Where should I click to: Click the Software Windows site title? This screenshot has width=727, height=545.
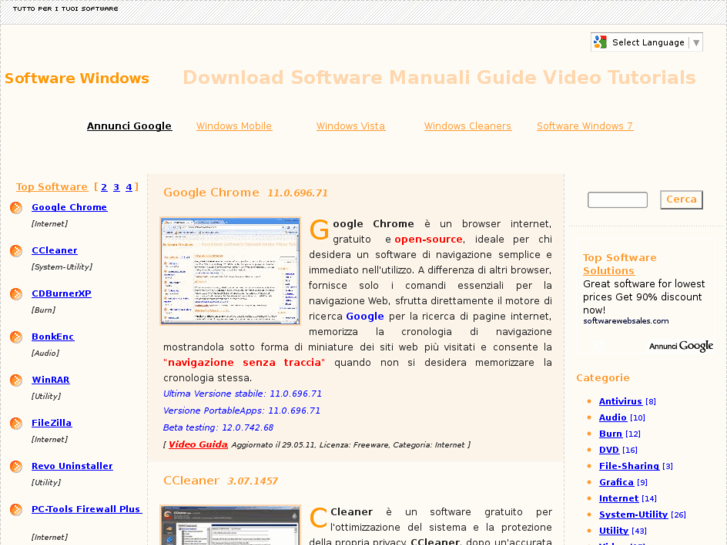click(x=77, y=78)
